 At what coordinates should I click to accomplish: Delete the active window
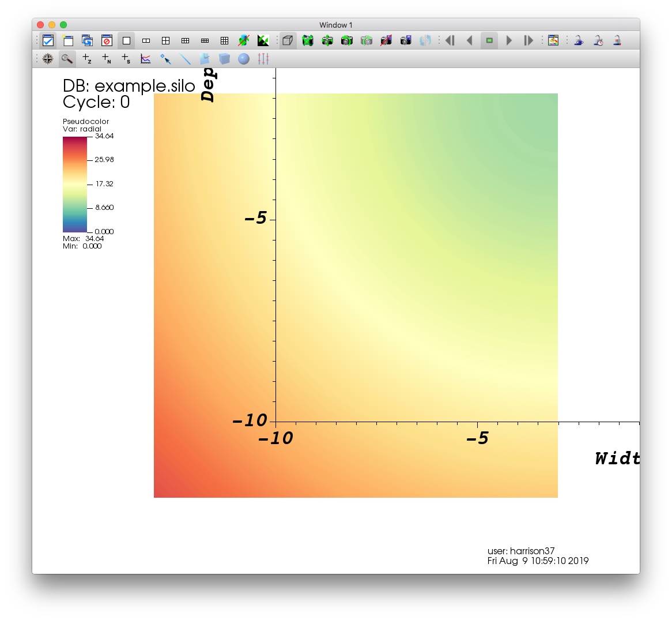tap(107, 41)
